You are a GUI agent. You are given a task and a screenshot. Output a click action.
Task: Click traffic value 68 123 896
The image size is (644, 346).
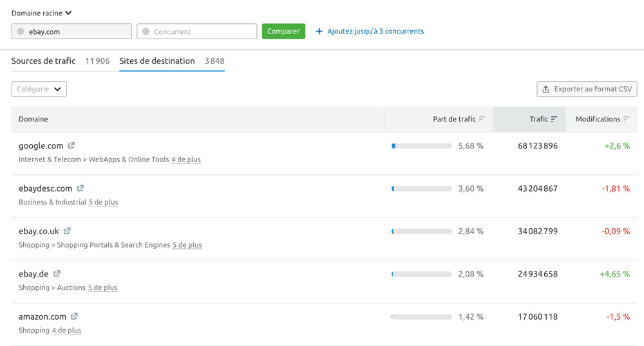538,145
